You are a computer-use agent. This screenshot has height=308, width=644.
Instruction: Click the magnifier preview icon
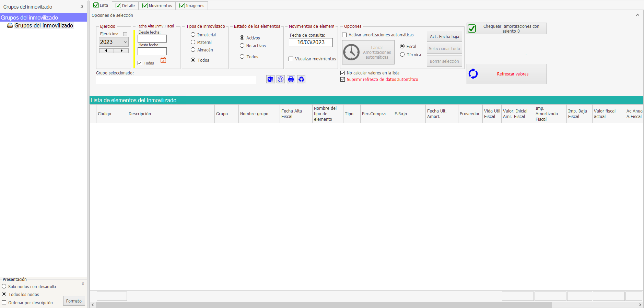pyautogui.click(x=281, y=80)
